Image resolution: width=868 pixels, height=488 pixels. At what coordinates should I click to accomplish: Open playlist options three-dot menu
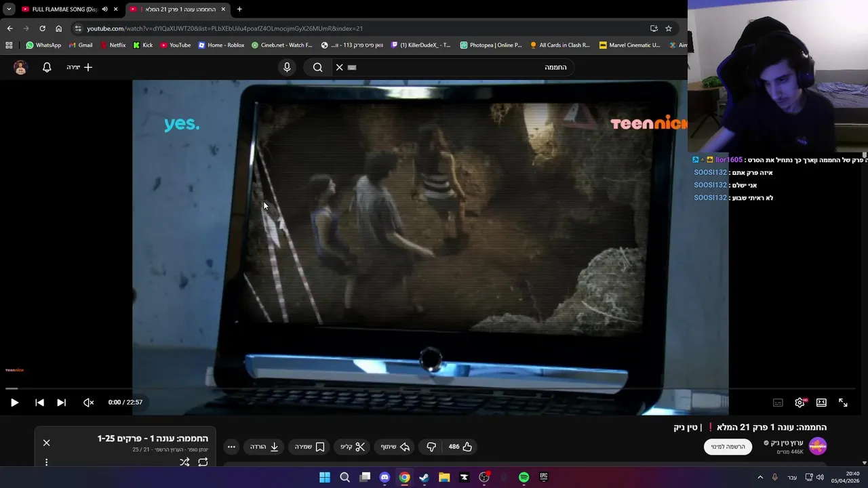tap(46, 462)
